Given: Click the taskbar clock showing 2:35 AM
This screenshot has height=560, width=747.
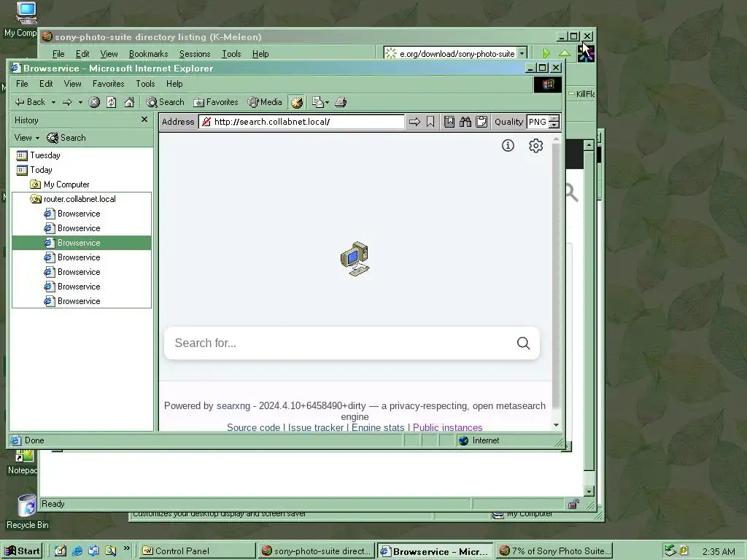Looking at the screenshot, I should (719, 551).
